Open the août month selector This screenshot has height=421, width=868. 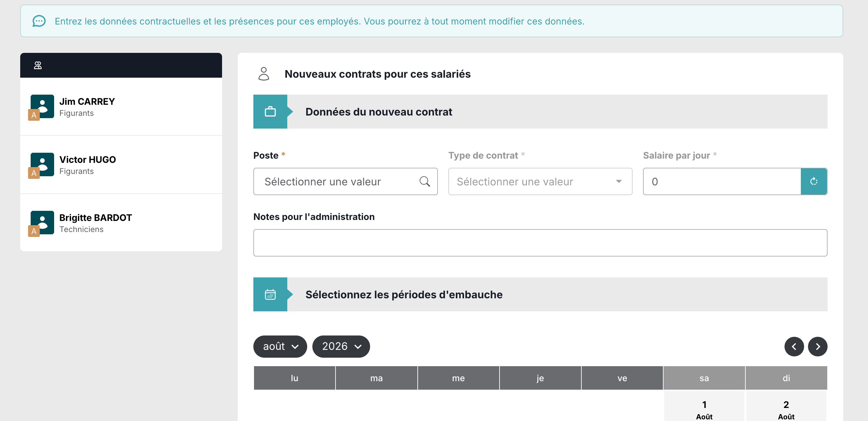point(280,347)
